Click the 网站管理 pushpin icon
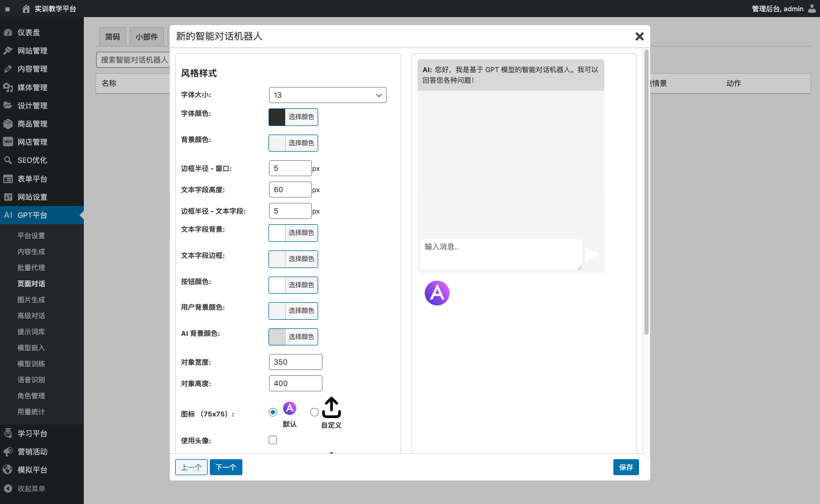 click(8, 51)
